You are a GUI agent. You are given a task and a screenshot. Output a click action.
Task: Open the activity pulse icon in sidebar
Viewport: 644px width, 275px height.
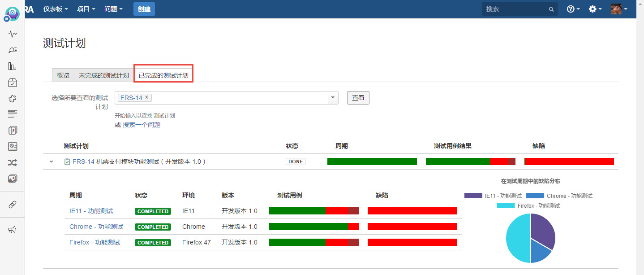click(x=13, y=34)
